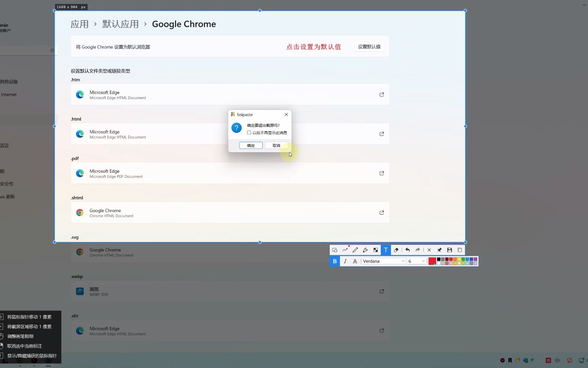Image resolution: width=588 pixels, height=368 pixels.
Task: Open default app chooser for .html
Action: (x=382, y=134)
